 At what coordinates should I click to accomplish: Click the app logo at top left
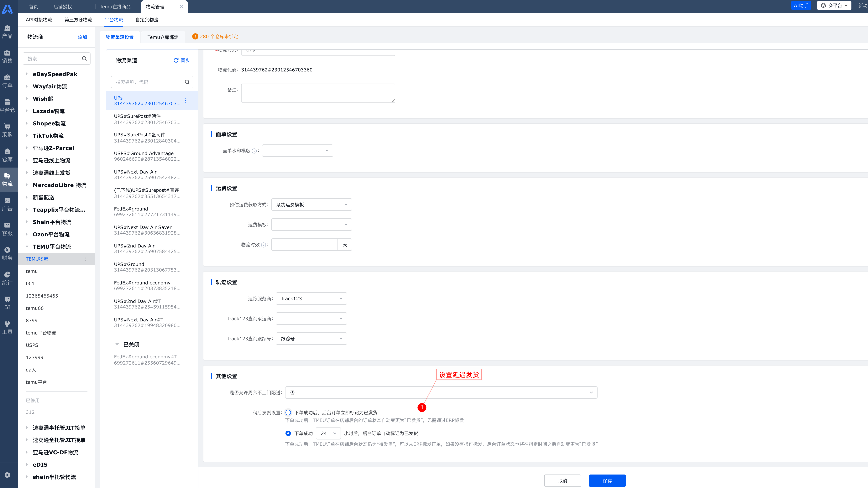click(7, 9)
